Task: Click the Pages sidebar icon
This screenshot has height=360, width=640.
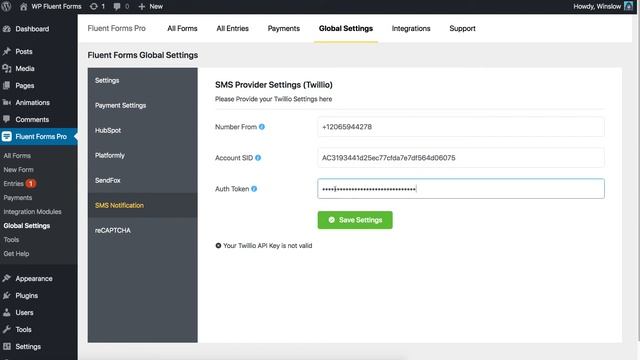Action: click(x=7, y=85)
